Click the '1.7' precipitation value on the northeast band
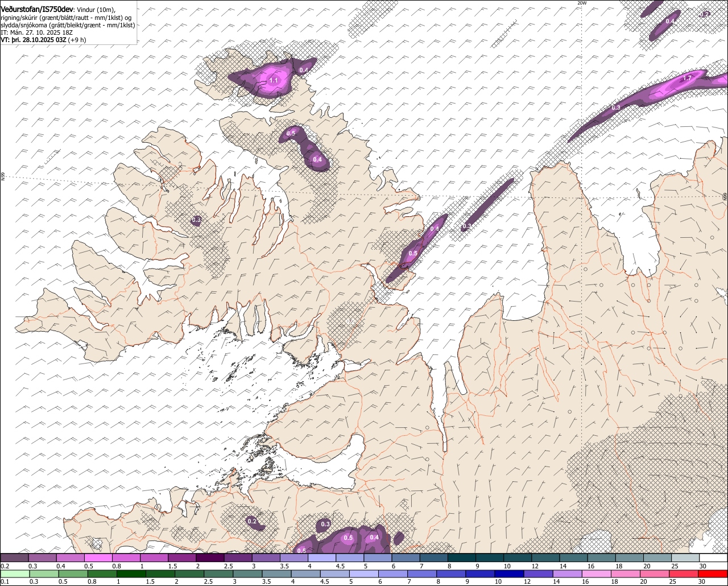The height and width of the screenshot is (586, 728). coord(687,79)
